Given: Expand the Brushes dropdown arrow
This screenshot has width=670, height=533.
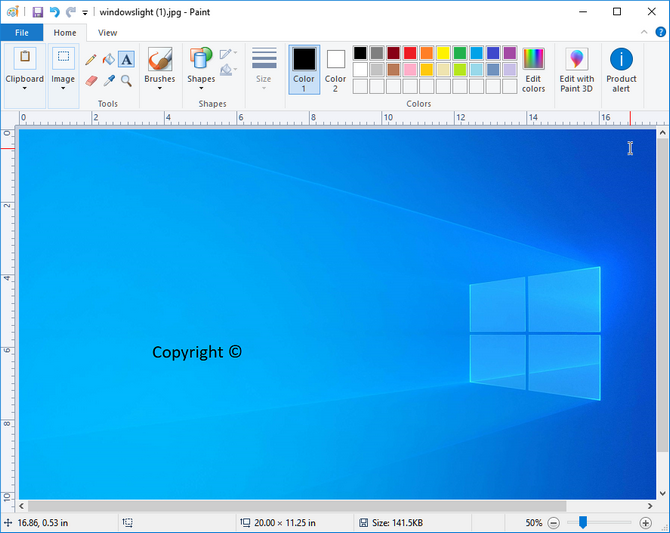Looking at the screenshot, I should [x=160, y=88].
